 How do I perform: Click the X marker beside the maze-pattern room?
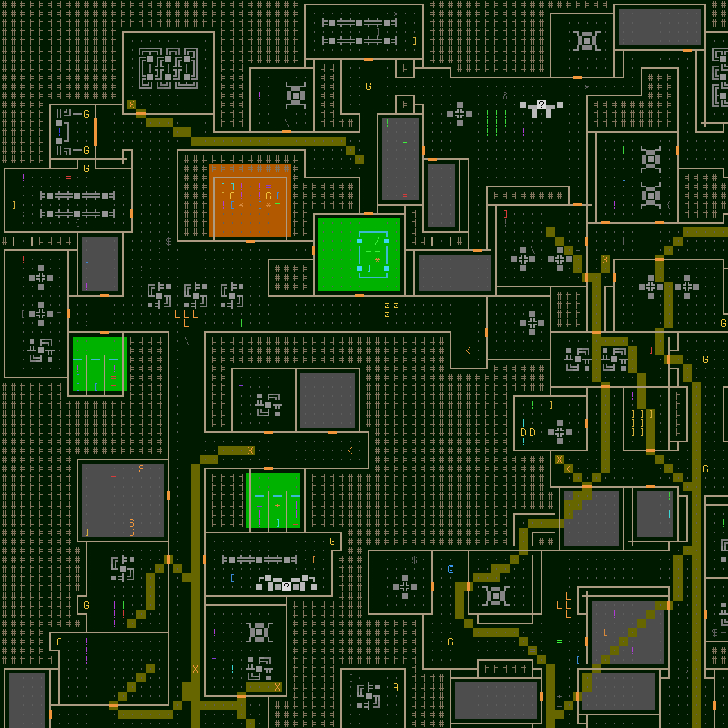(x=132, y=105)
